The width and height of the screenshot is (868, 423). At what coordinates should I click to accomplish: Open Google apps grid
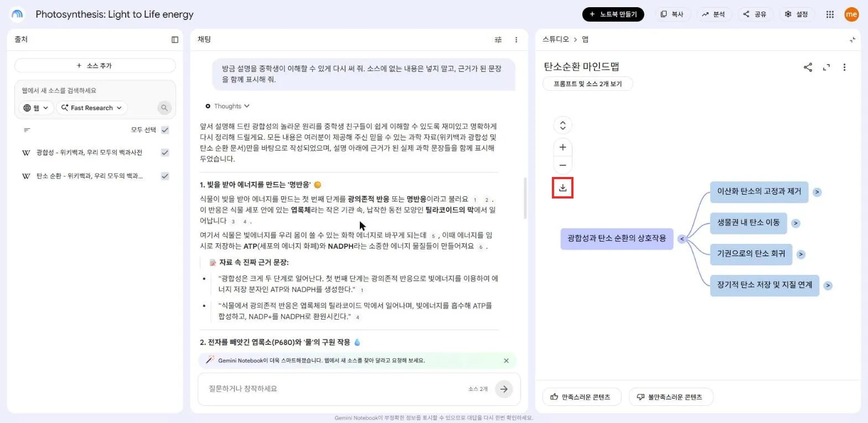(x=830, y=14)
